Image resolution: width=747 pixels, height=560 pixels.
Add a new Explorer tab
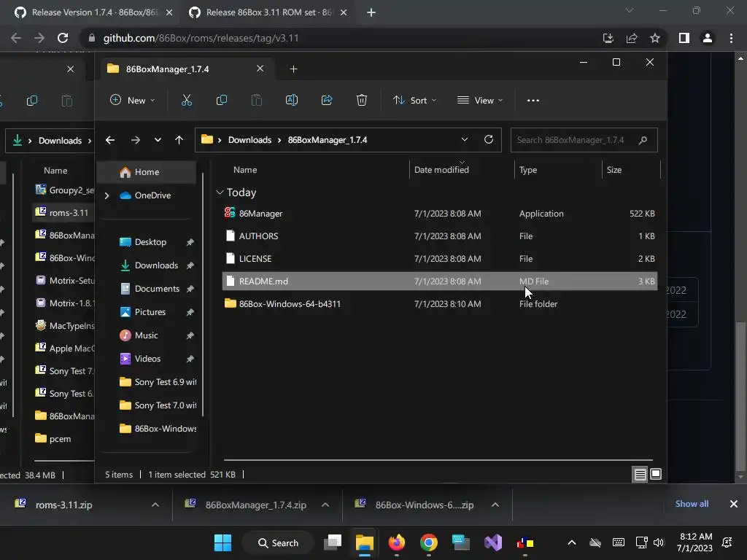tap(293, 69)
